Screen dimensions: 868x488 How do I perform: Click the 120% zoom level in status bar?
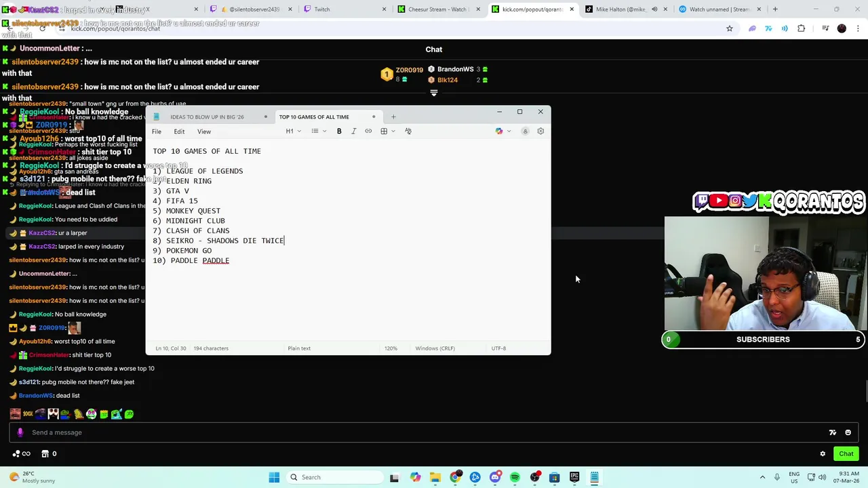391,348
